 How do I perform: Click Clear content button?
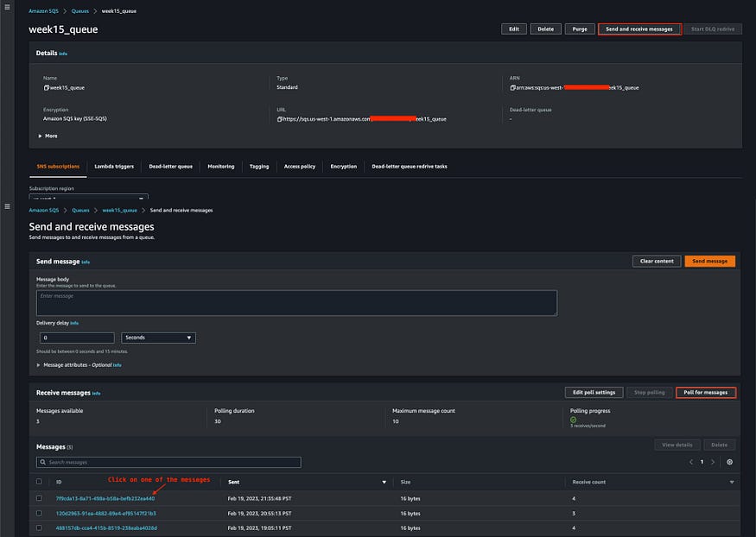tap(657, 261)
